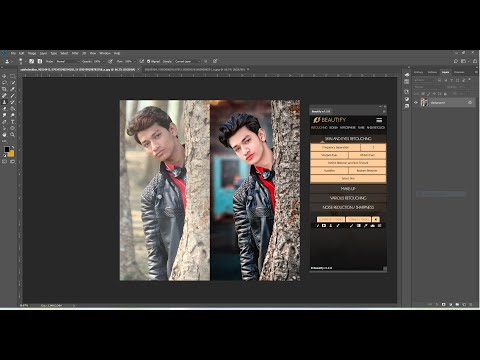
Task: Switch to the second document tab
Action: click(x=195, y=69)
